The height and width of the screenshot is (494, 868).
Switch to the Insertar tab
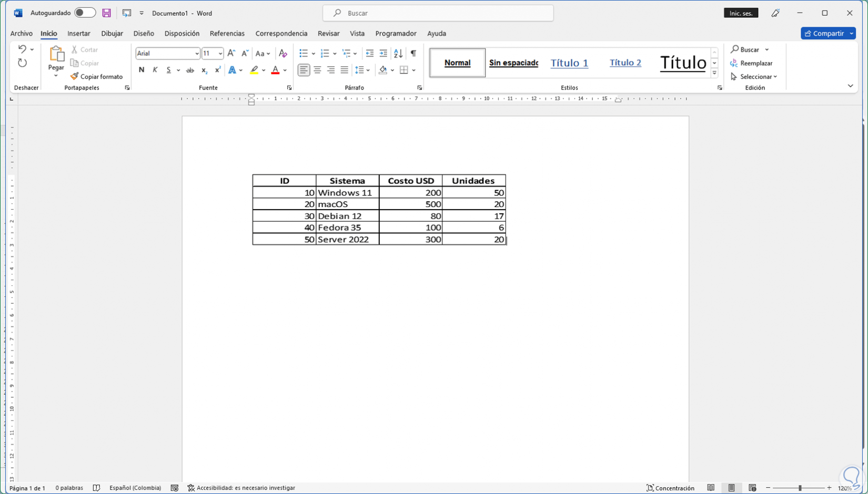[79, 33]
